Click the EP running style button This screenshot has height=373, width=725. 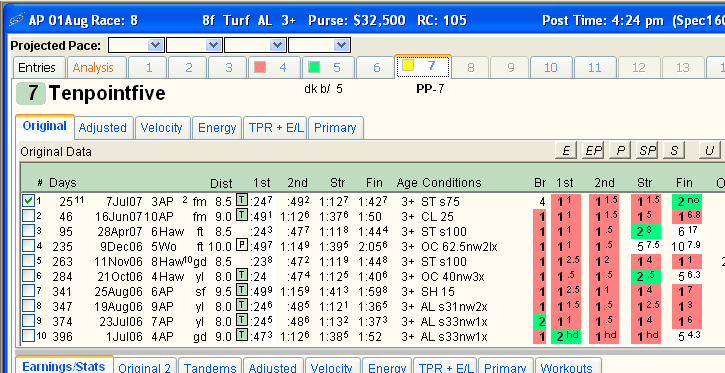(x=593, y=150)
